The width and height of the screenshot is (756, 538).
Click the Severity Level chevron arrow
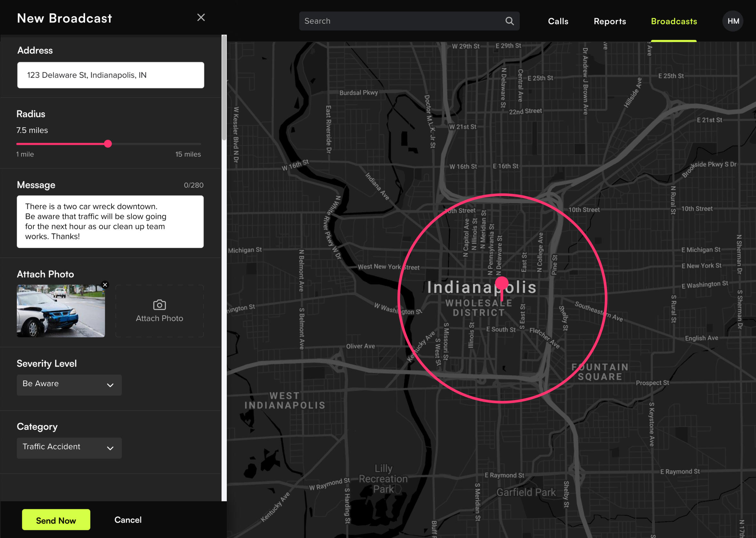pos(110,385)
